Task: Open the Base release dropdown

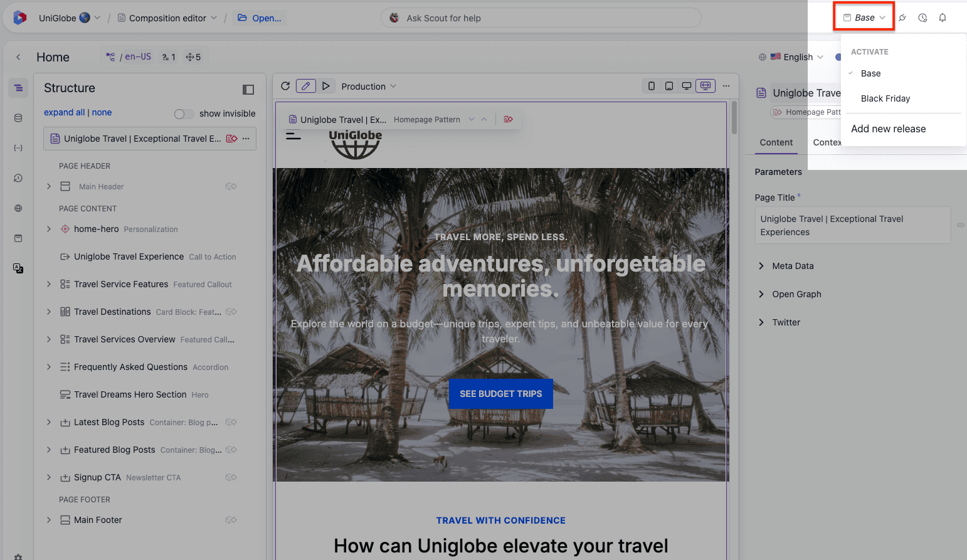Action: (864, 18)
